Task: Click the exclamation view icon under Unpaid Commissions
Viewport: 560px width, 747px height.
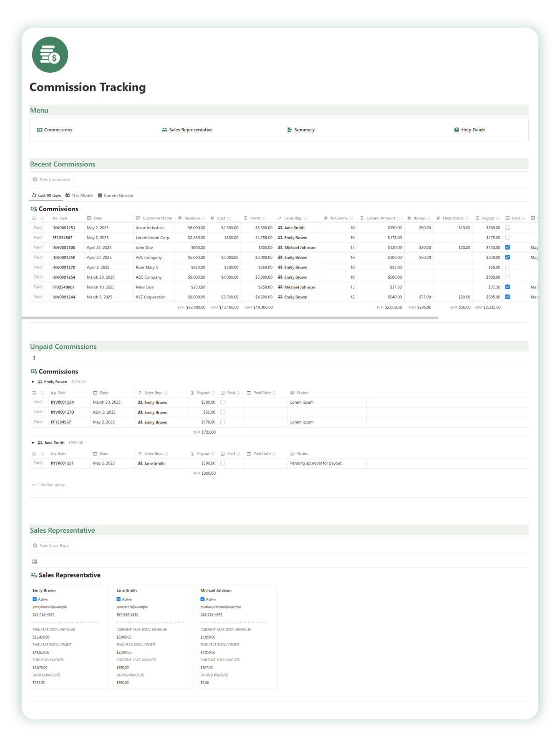Action: coord(34,358)
